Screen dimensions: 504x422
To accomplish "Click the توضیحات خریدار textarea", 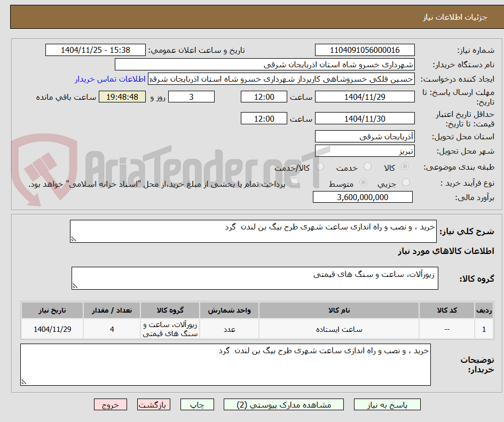I will 225,364.
